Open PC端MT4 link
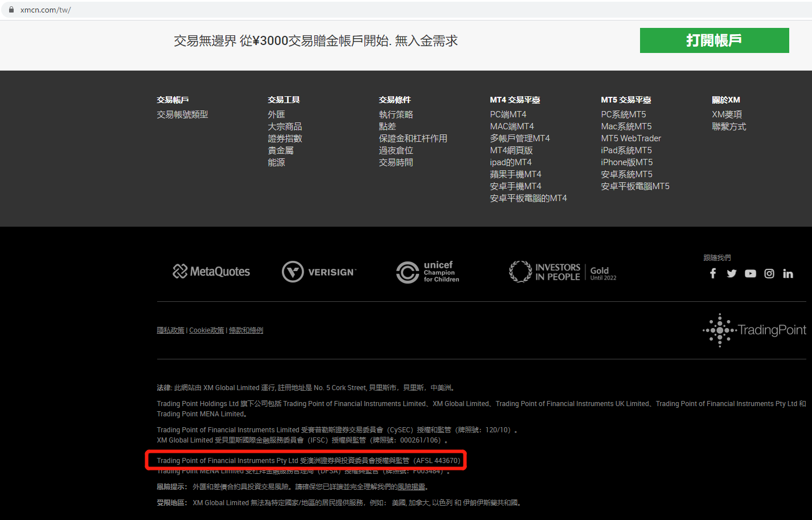Screen dimensions: 812x520 tap(508, 114)
